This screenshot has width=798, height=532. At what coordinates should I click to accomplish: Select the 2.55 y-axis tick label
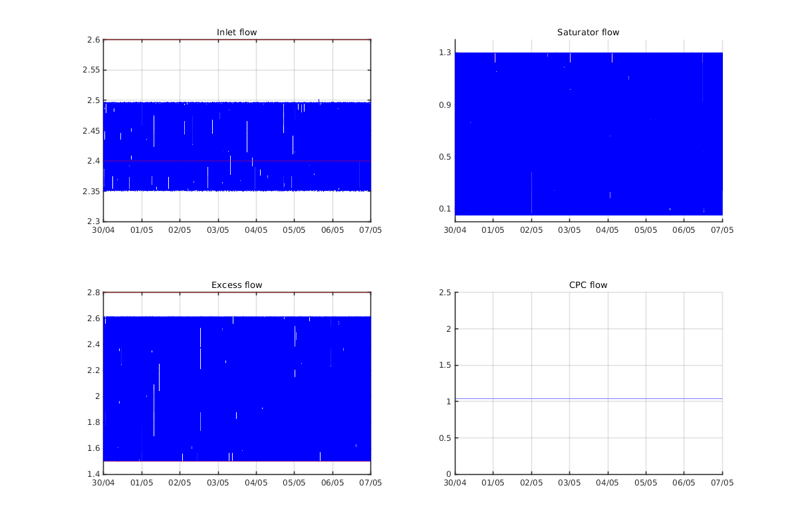tap(91, 70)
